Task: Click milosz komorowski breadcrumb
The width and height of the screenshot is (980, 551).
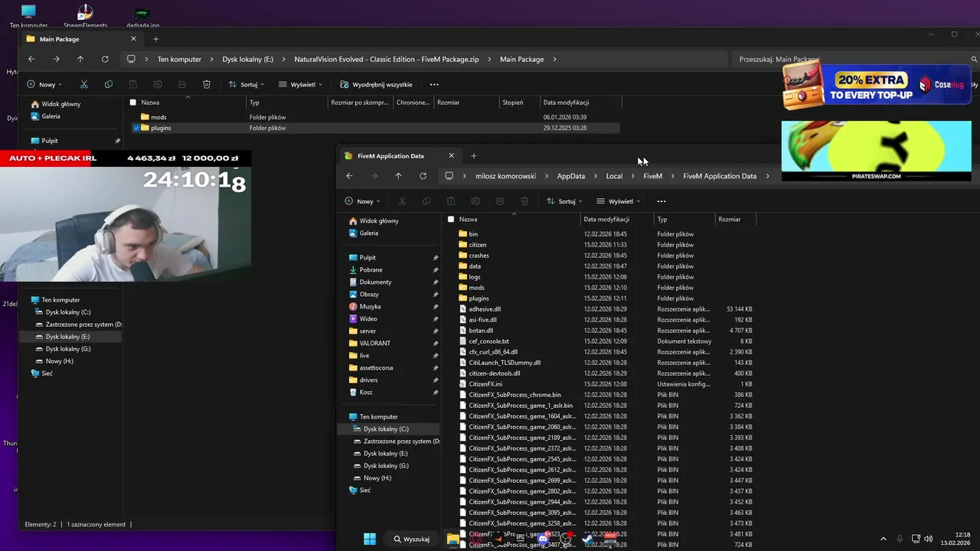Action: pos(506,176)
